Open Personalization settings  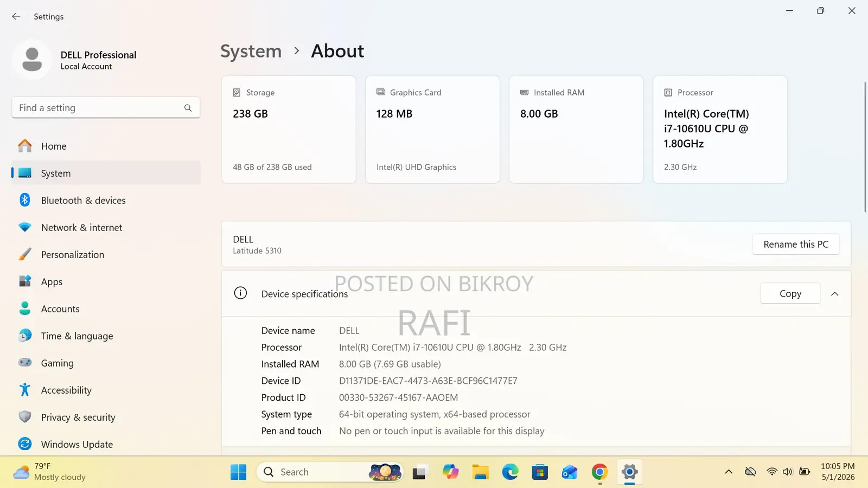pyautogui.click(x=106, y=254)
